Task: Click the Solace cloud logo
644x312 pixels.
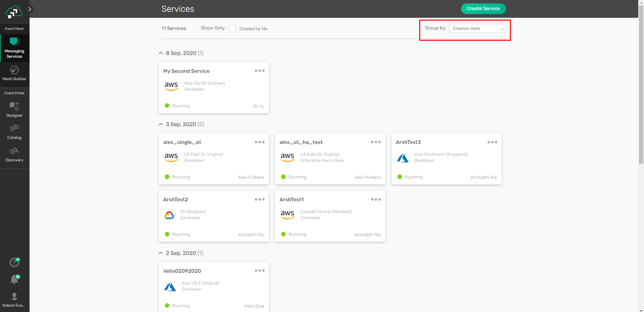Action: coord(14,12)
